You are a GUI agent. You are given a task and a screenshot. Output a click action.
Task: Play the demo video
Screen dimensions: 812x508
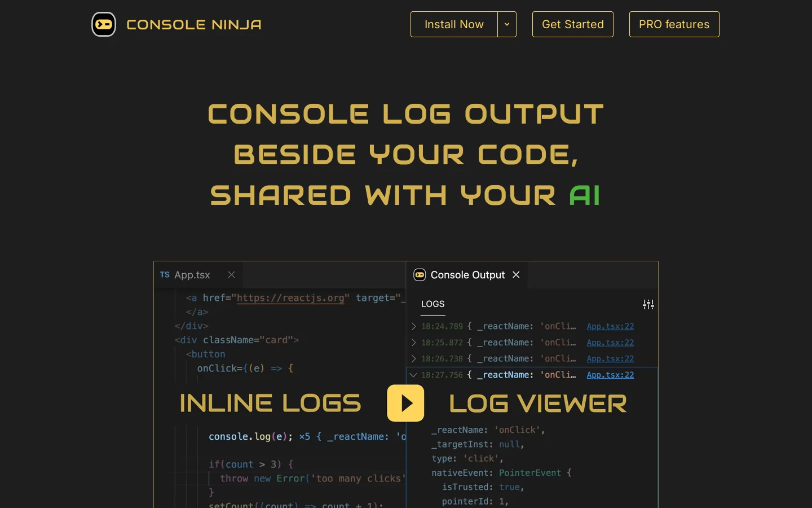405,403
